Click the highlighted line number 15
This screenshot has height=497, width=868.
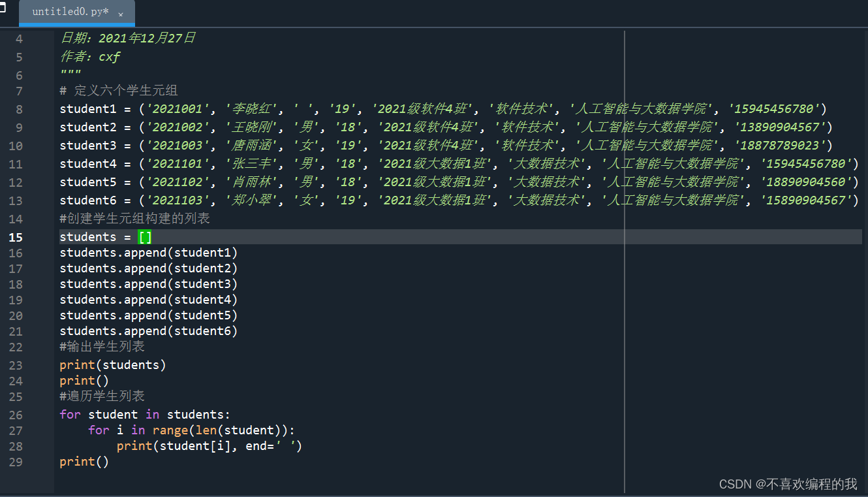coord(16,237)
